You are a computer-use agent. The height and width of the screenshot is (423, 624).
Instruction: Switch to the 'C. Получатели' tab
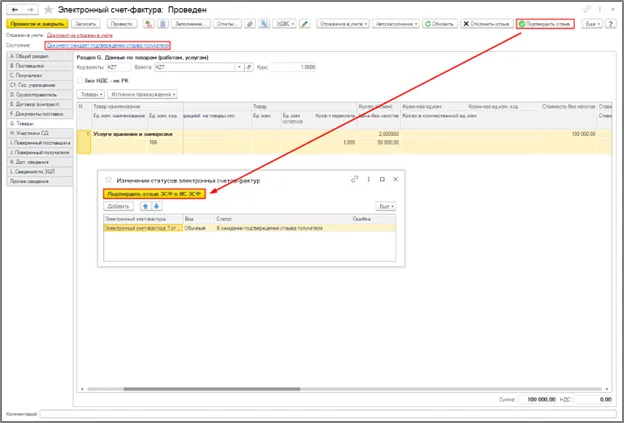[x=39, y=75]
